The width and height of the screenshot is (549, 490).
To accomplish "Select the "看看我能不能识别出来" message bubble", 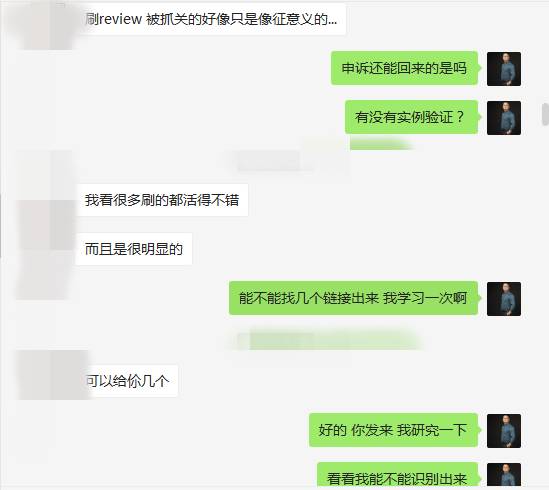I will click(398, 476).
